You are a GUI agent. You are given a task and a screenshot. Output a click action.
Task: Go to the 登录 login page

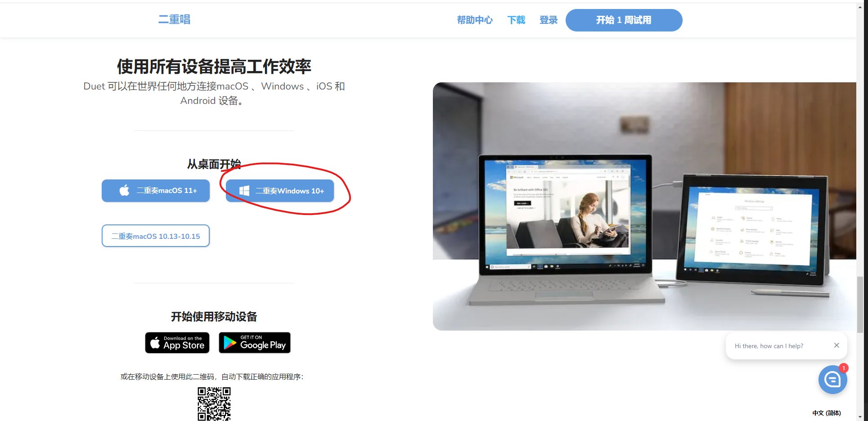tap(549, 20)
